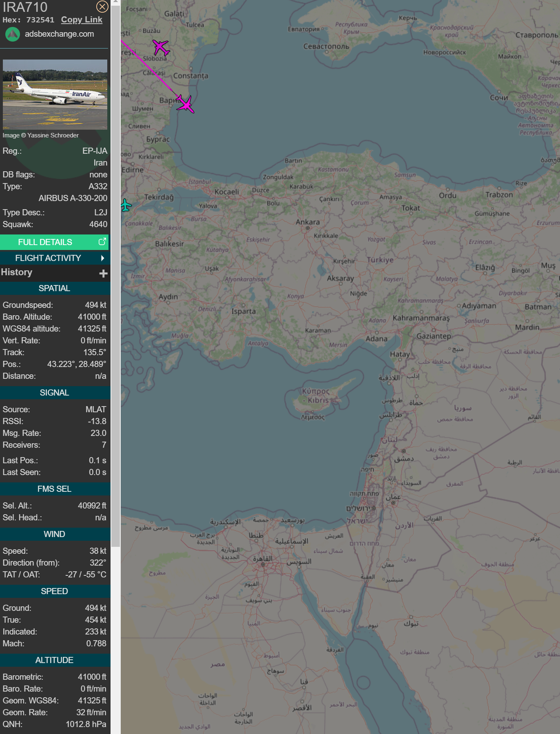
Task: Expand the FLIGHT ACTIVITY arrow
Action: (102, 258)
